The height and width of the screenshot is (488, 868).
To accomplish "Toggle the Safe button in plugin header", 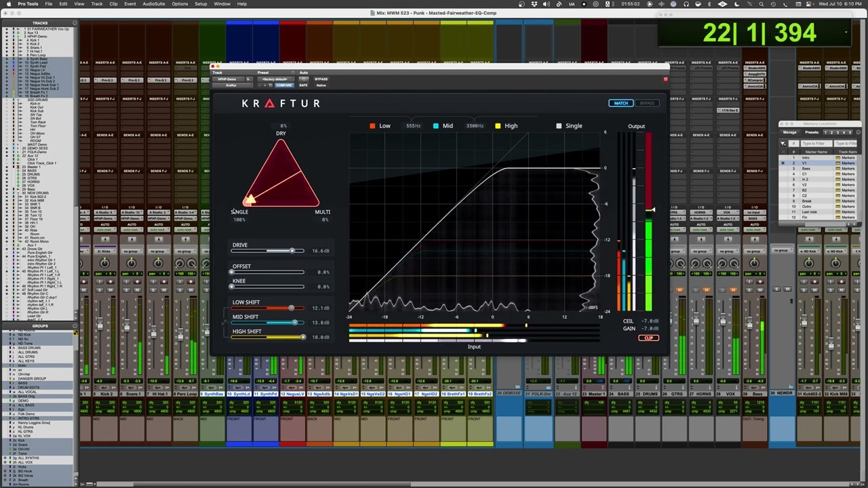I will (303, 85).
